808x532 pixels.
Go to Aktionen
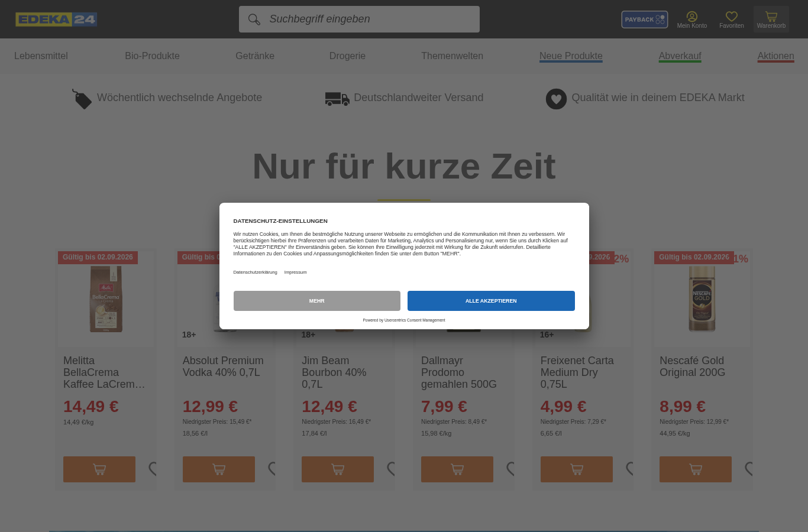(776, 56)
